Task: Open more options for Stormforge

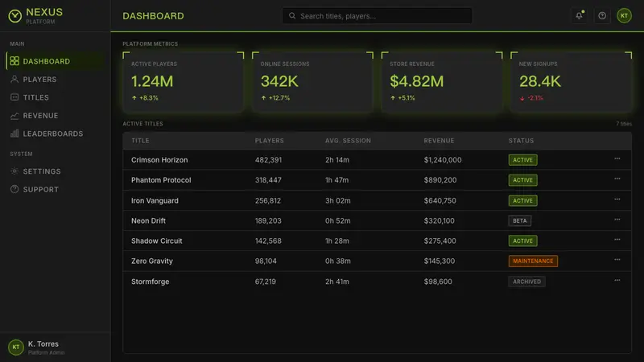Action: [617, 280]
